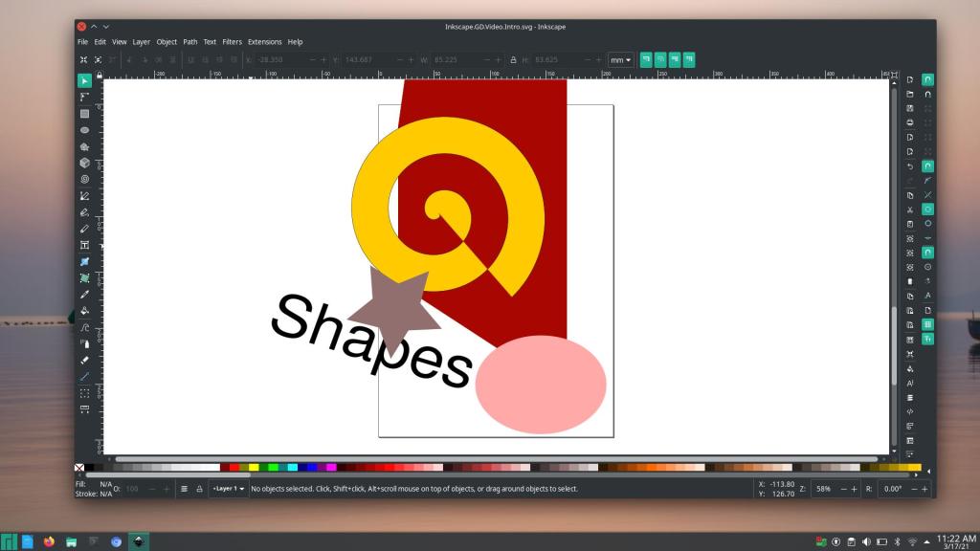Viewport: 980px width, 551px height.
Task: Choose the Rectangle tool
Action: (x=84, y=114)
